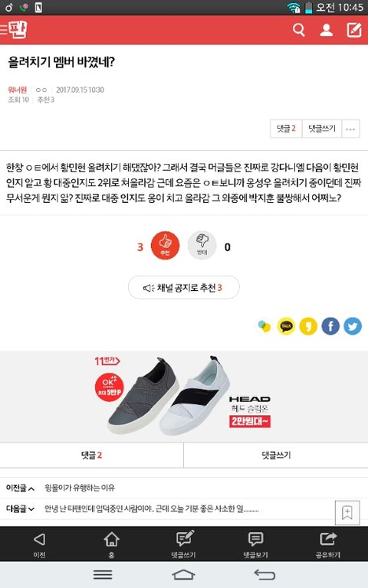Toggle the red 추천 thumbs-up button
The image size is (368, 588).
click(x=165, y=246)
